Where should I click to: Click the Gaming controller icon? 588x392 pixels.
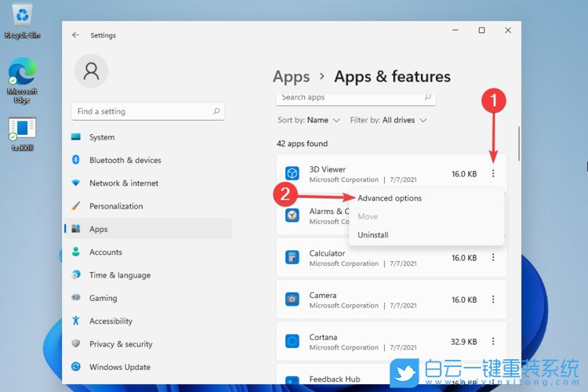76,297
